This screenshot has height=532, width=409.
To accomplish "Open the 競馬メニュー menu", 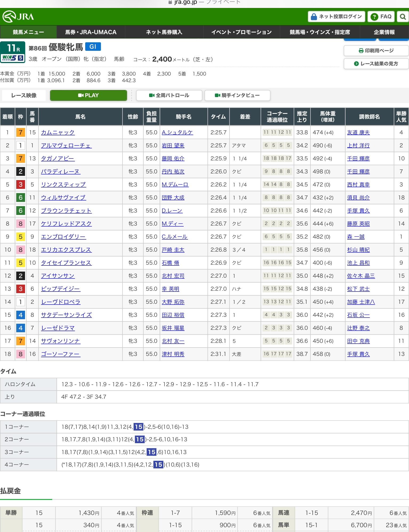I will pyautogui.click(x=28, y=32).
